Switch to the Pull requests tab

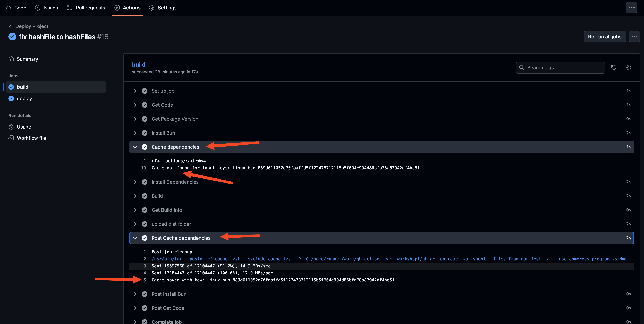coord(86,8)
